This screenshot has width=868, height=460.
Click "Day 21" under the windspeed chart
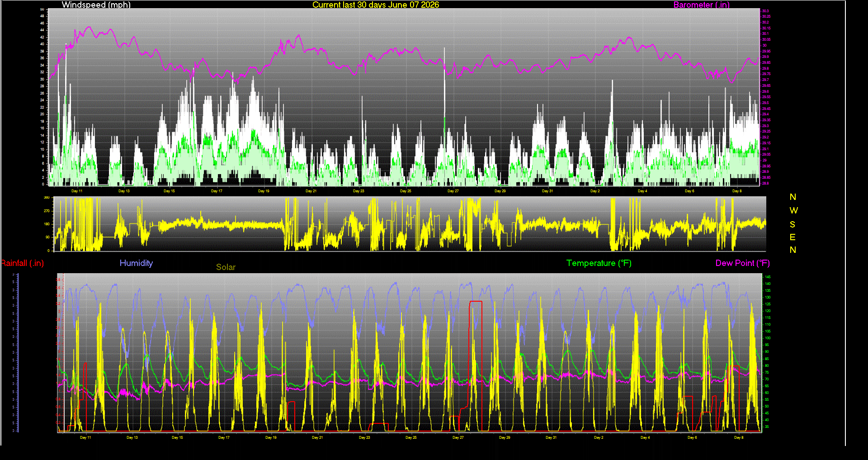(x=311, y=191)
